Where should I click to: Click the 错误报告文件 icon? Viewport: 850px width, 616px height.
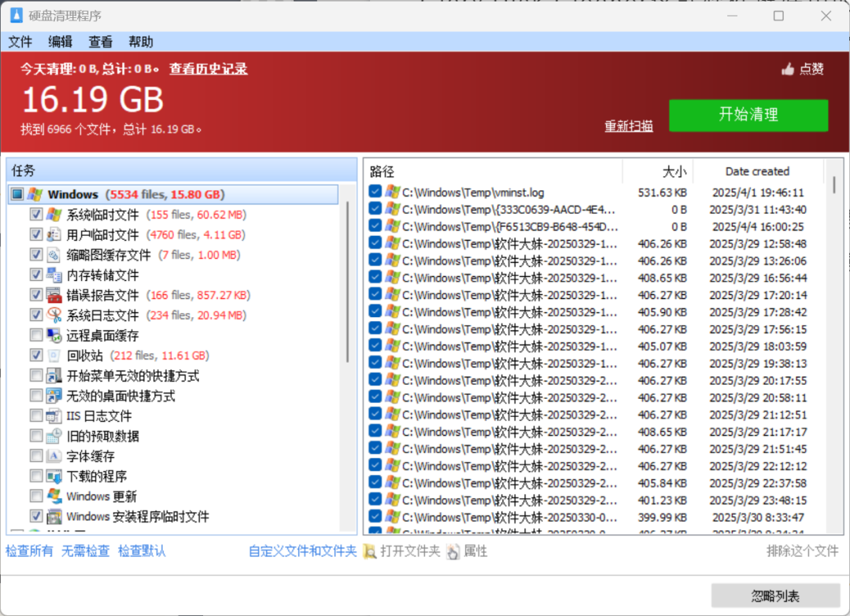pos(55,294)
